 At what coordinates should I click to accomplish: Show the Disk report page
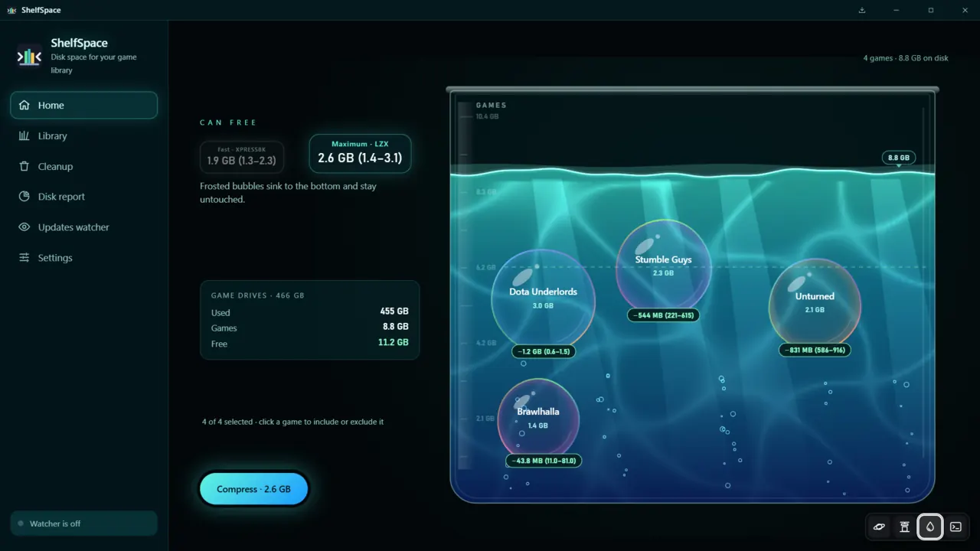(83, 197)
